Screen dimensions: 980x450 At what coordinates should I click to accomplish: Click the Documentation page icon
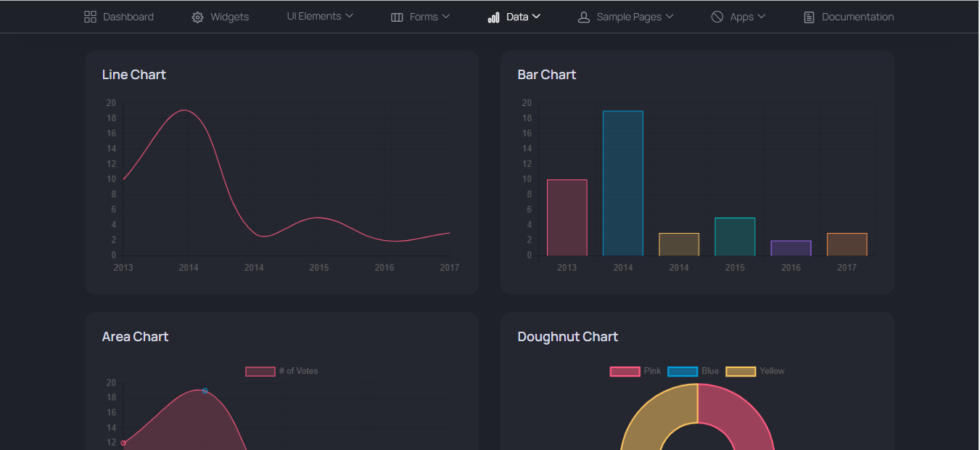[x=809, y=17]
